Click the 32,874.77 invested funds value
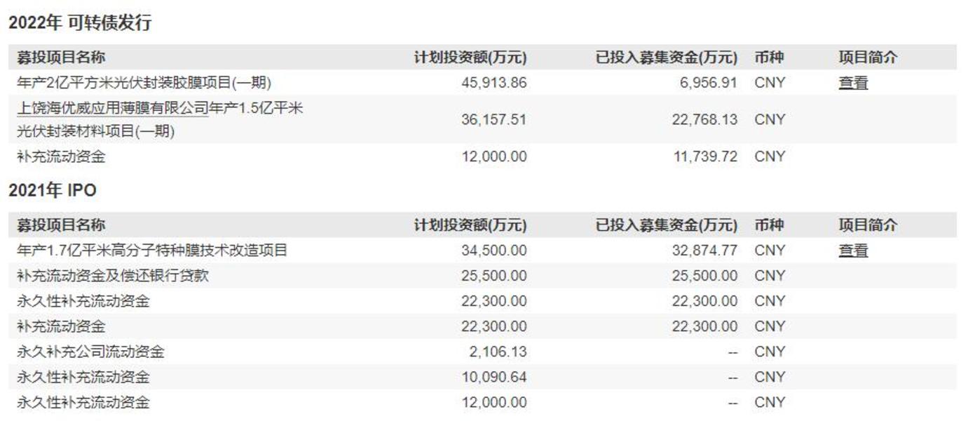The image size is (980, 421). coord(705,250)
